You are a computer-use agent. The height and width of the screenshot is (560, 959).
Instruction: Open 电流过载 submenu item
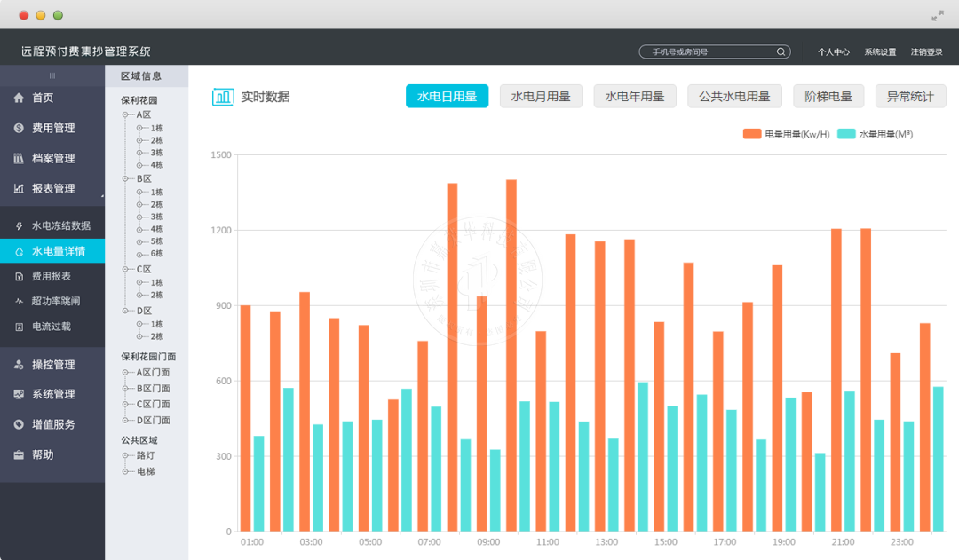(52, 327)
